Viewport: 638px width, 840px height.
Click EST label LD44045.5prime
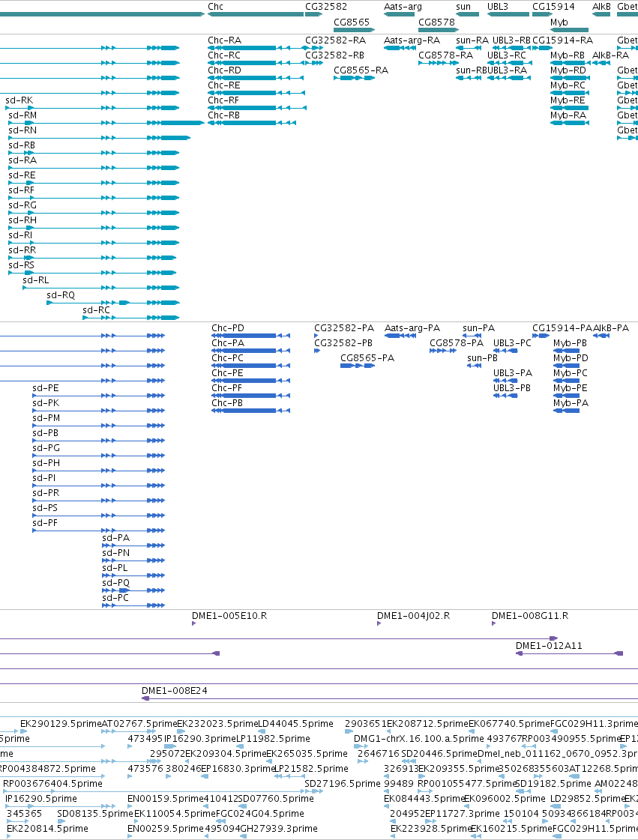pyautogui.click(x=296, y=724)
